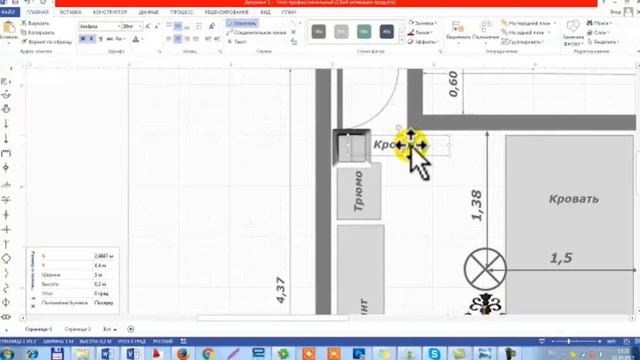
Task: Open the Aa change case dropdown
Action: click(120, 39)
